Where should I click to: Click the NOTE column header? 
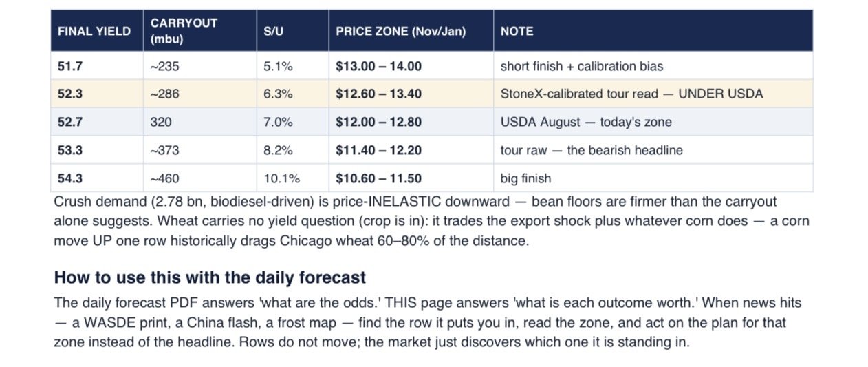coord(517,31)
